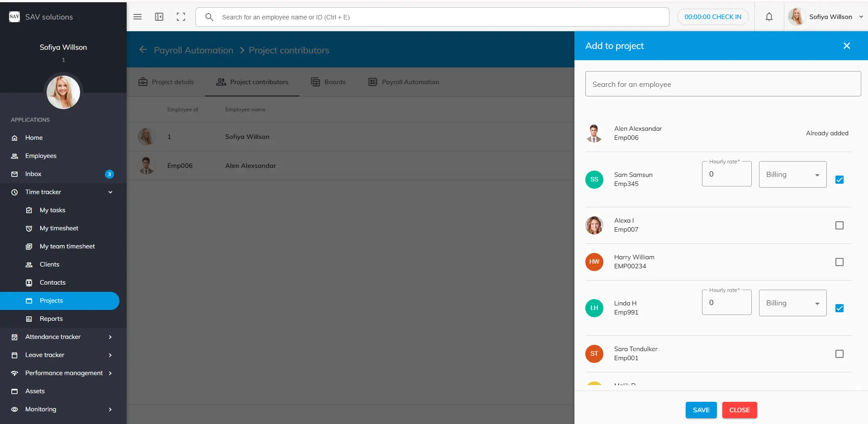Image resolution: width=868 pixels, height=424 pixels.
Task: Click the Home icon in sidebar
Action: coord(14,138)
